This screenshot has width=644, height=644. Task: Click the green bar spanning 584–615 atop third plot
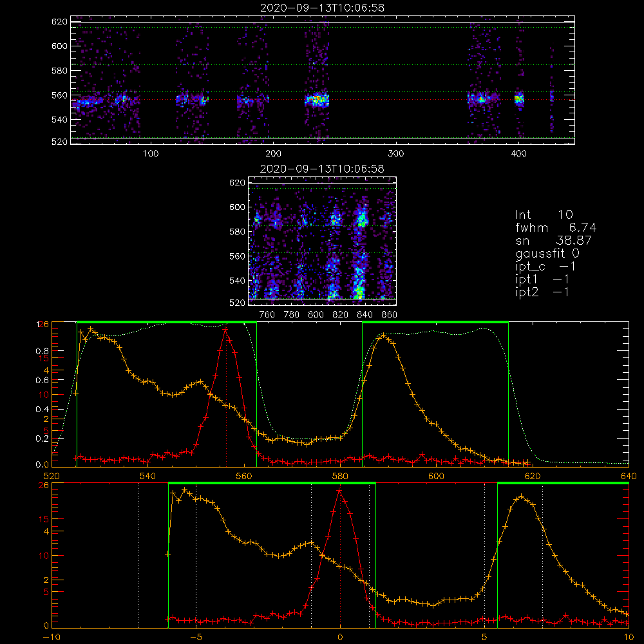click(435, 323)
